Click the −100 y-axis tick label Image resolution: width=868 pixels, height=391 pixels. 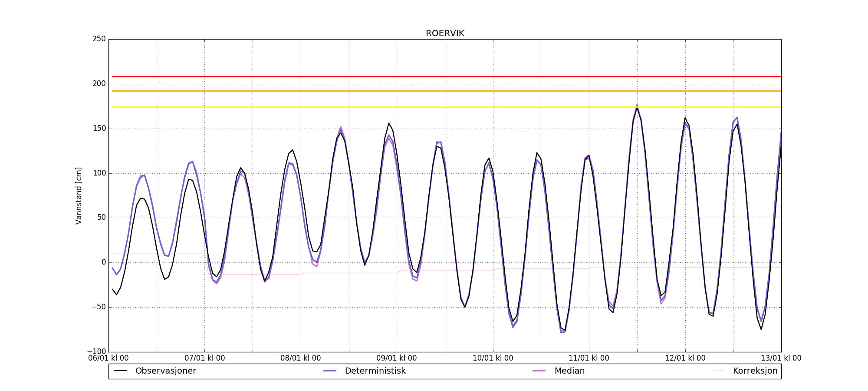coord(96,351)
